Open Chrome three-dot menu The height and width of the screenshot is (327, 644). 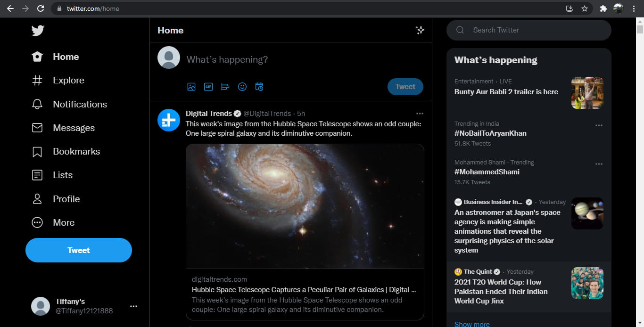tap(634, 8)
